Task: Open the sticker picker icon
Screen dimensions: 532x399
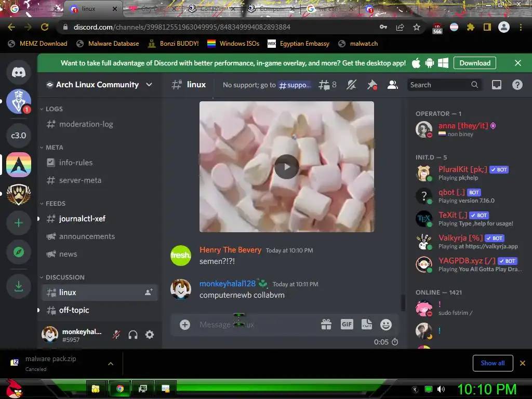Action: point(366,325)
